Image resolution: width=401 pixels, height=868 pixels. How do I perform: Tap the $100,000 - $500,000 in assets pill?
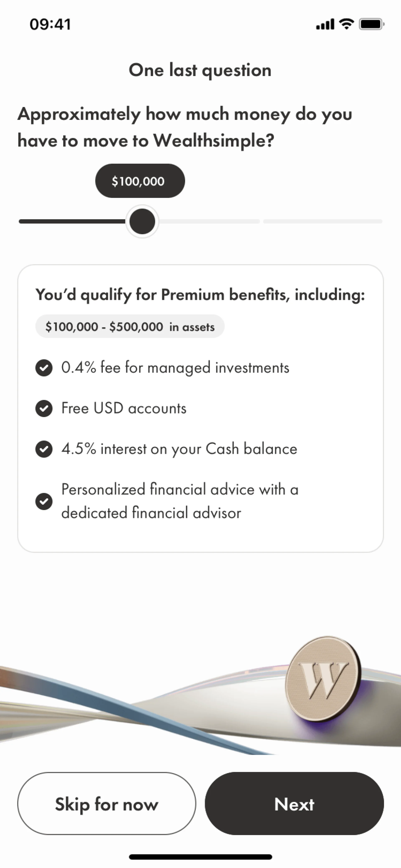[130, 327]
